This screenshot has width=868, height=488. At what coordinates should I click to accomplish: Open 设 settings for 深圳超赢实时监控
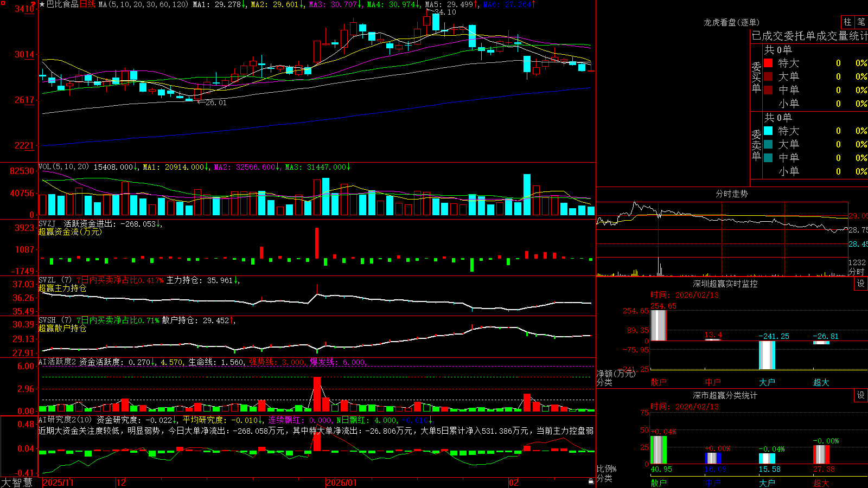[x=861, y=284]
